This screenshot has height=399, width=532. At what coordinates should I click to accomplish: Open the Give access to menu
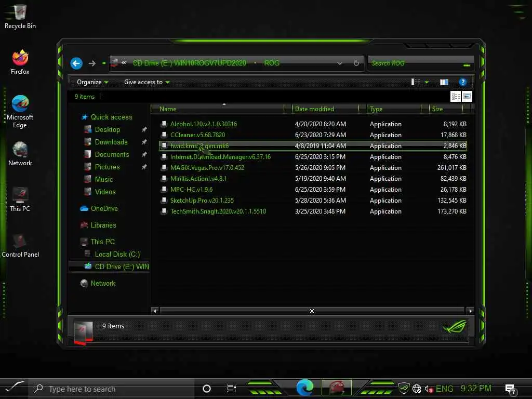coord(147,82)
